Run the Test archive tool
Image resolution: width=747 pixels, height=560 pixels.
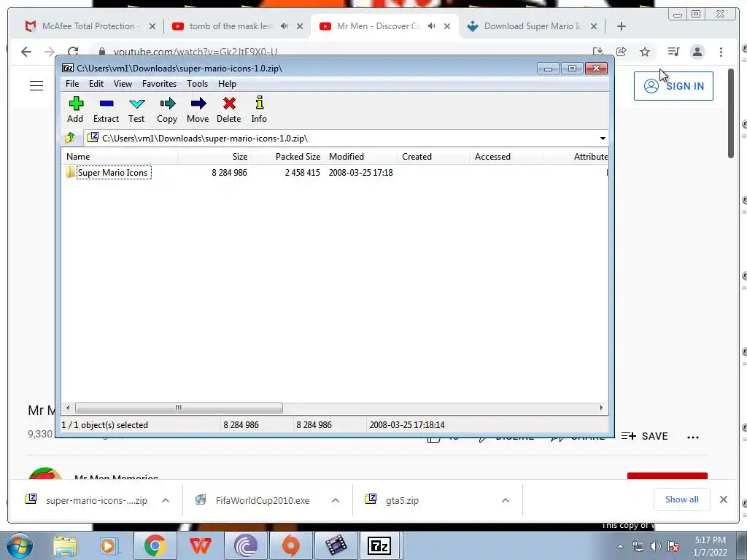[x=136, y=109]
